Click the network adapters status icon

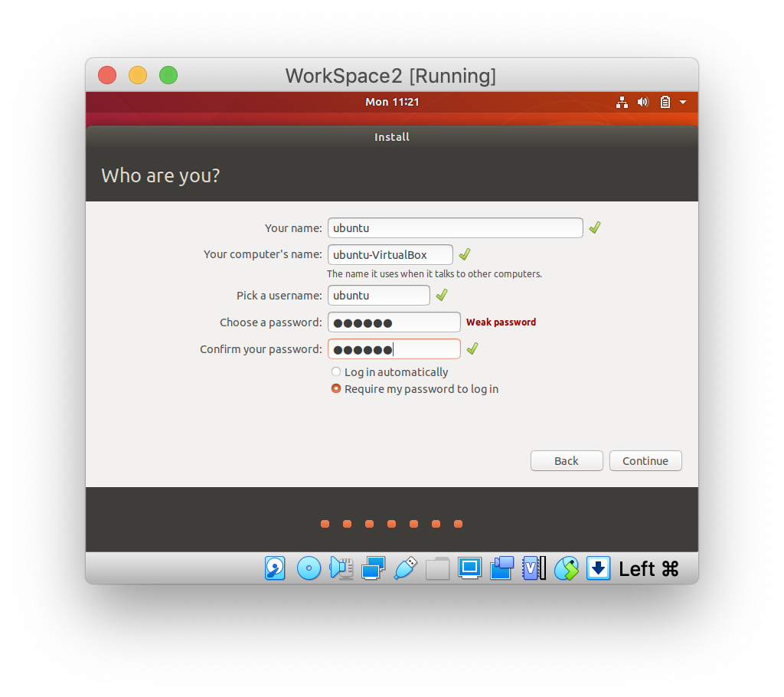[373, 568]
